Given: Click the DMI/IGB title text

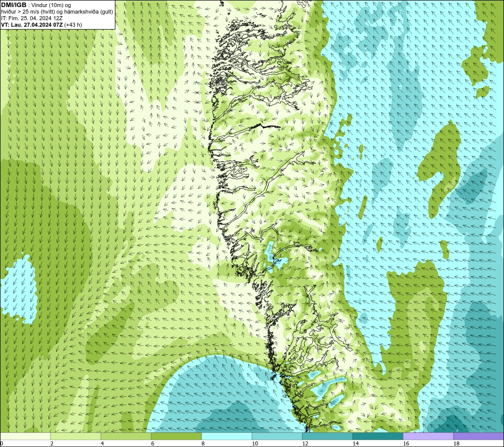Looking at the screenshot, I should tap(14, 5).
